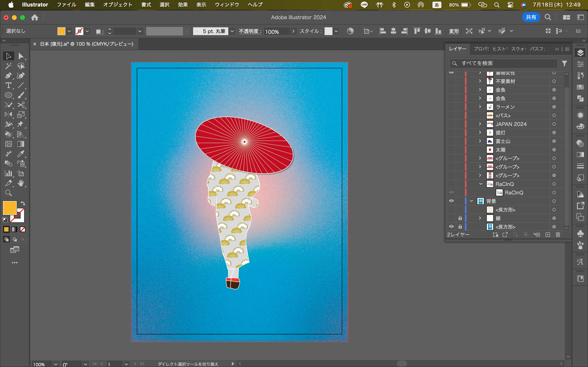Screen dimensions: 588x367
Task: Toggle visibility of bottom 長方形 layer
Action: (451, 227)
